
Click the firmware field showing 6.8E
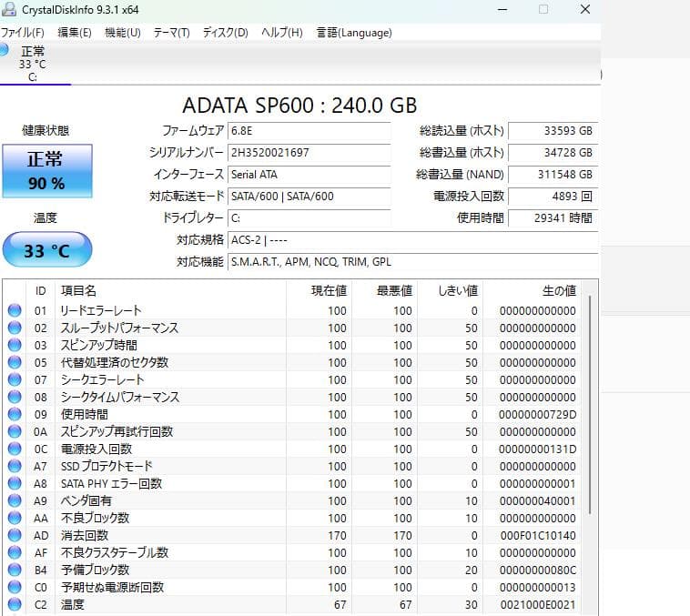[x=309, y=131]
